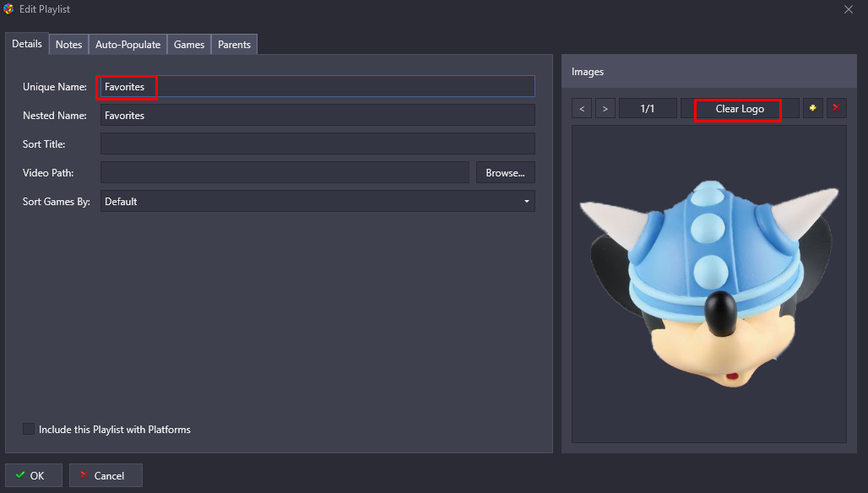The width and height of the screenshot is (868, 493).
Task: Focus the Nested Name field
Action: pos(317,115)
